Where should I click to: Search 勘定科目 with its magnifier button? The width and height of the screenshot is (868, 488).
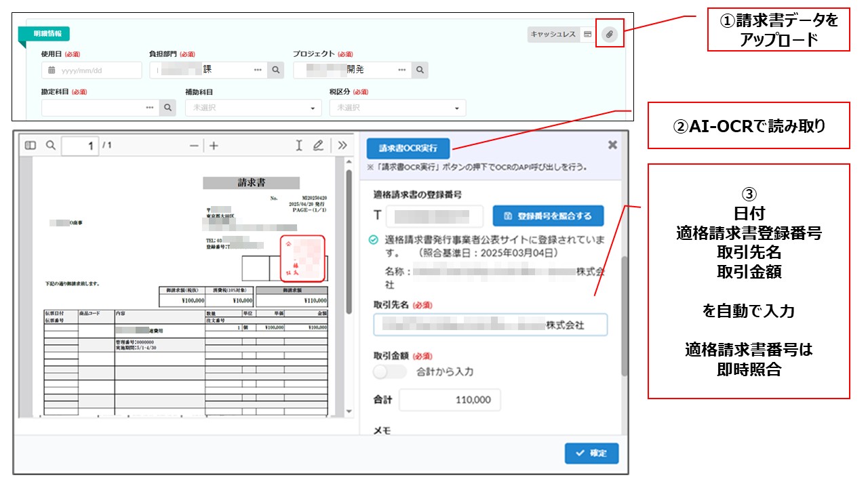pyautogui.click(x=167, y=108)
